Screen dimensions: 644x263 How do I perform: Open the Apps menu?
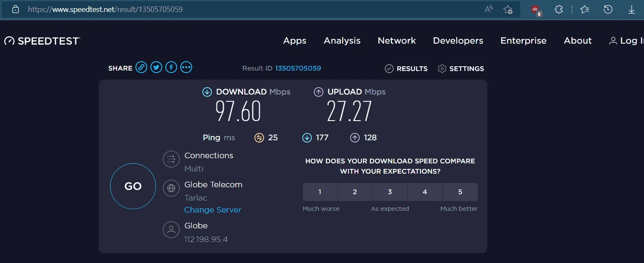click(295, 41)
